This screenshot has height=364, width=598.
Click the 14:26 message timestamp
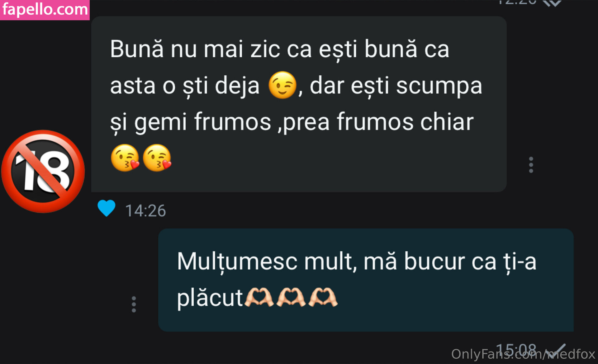(x=145, y=211)
